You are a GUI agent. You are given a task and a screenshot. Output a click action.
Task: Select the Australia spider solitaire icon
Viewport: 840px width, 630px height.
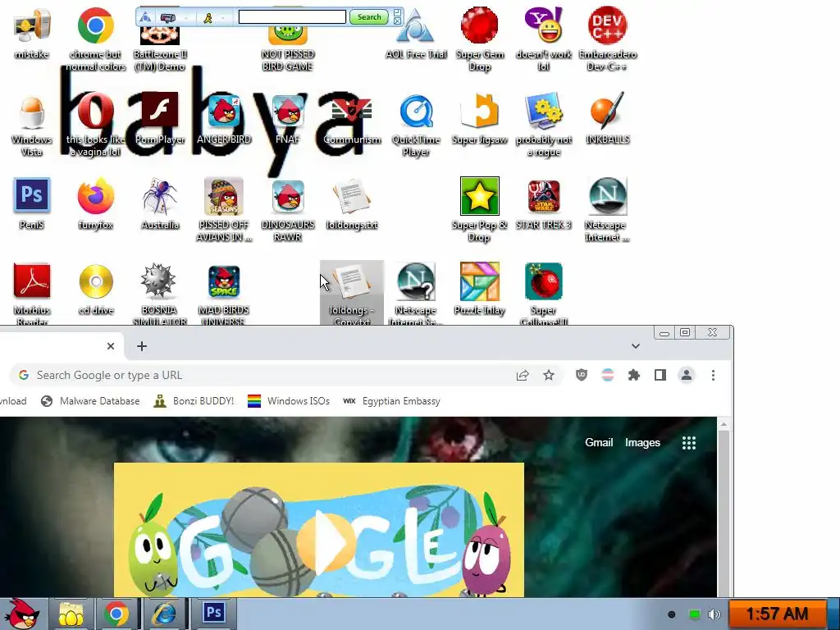160,204
